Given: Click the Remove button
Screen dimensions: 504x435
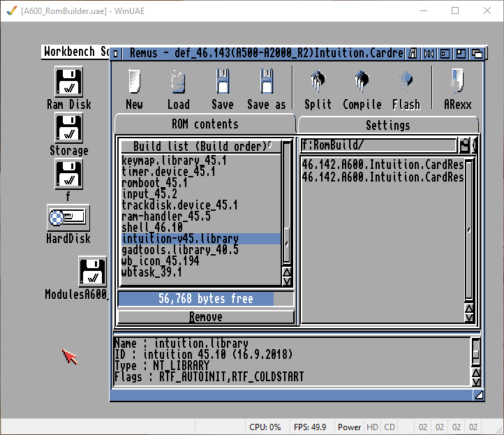Looking at the screenshot, I should click(x=206, y=317).
